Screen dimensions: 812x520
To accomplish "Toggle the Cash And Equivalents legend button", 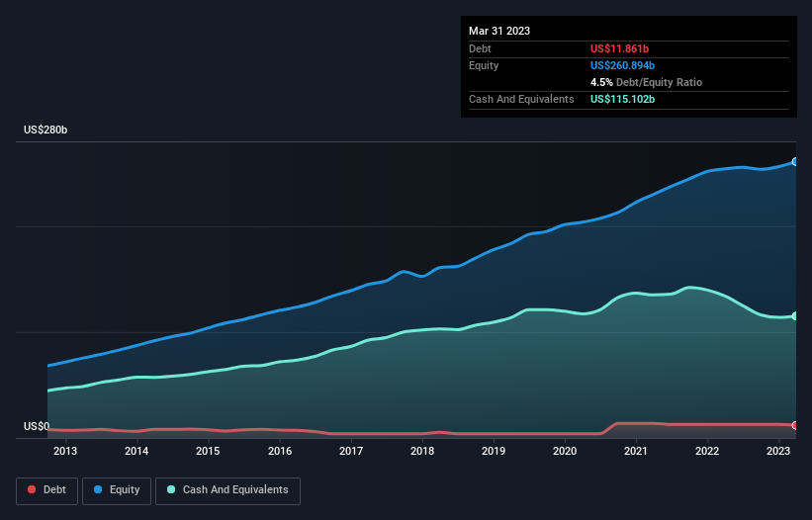I will 227,490.
